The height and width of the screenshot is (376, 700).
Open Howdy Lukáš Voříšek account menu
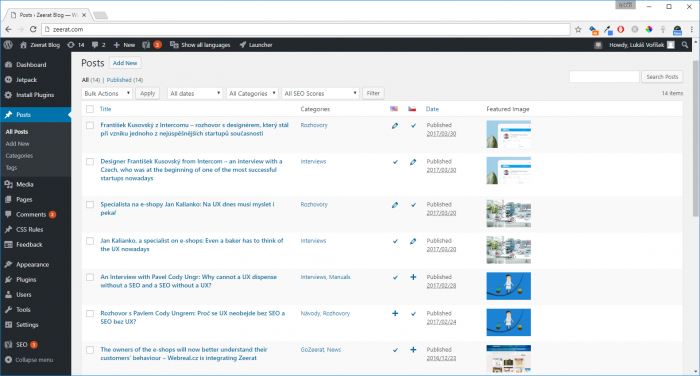(642, 45)
